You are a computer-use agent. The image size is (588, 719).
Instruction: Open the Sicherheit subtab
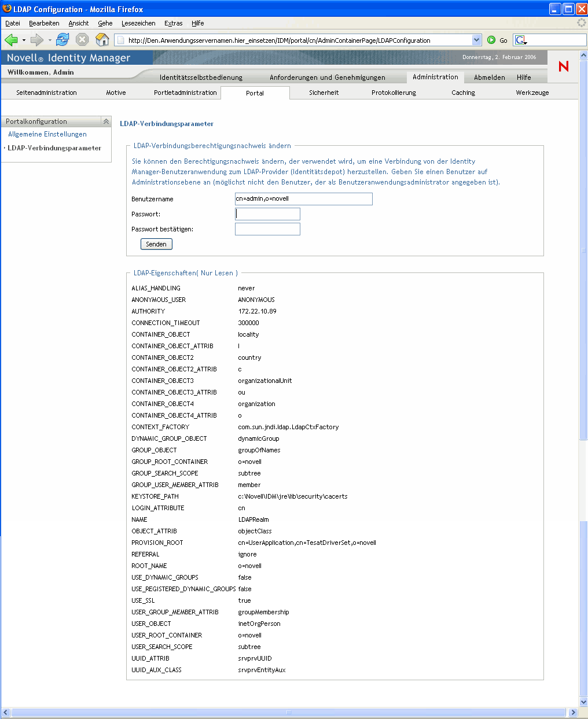click(324, 93)
